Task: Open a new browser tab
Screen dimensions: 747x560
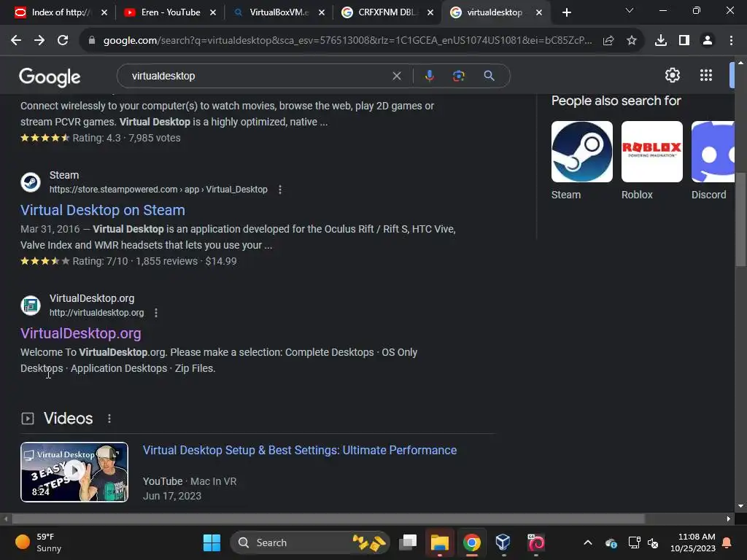Action: click(x=566, y=12)
